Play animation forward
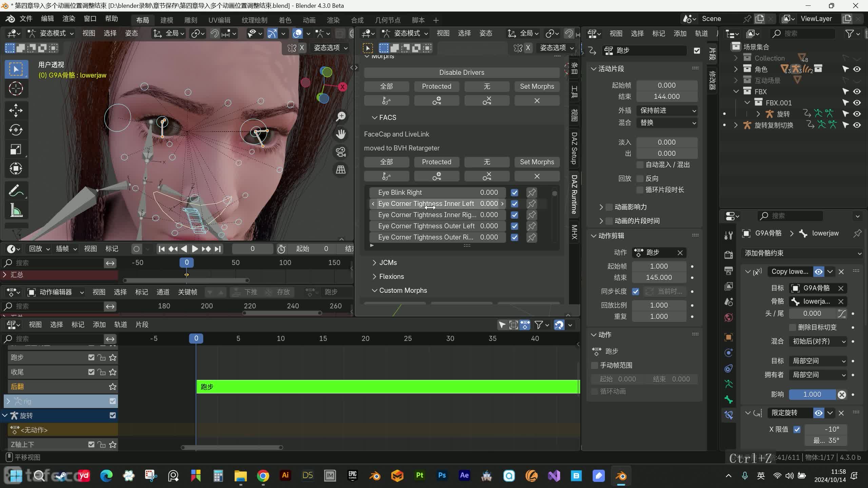This screenshot has height=488, width=868. (195, 249)
